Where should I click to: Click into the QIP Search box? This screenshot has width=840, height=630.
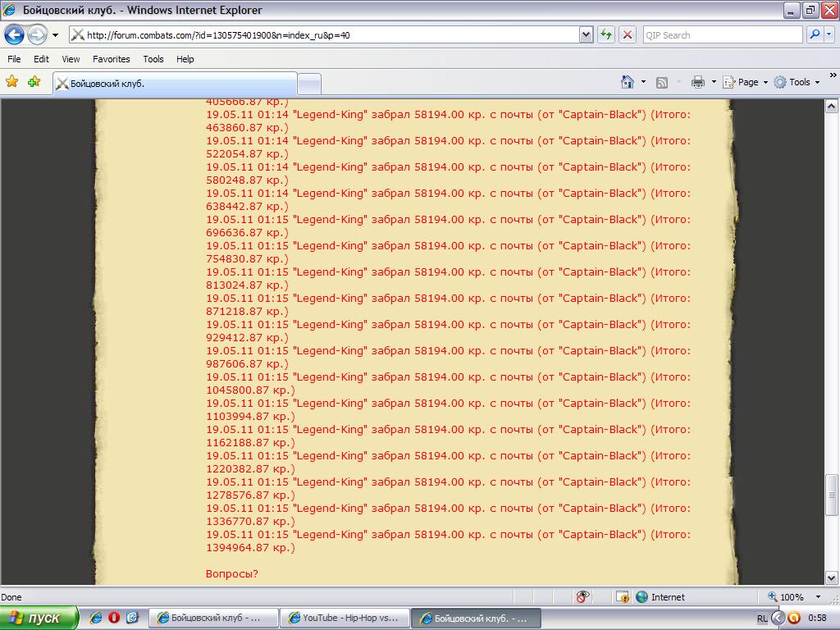[x=722, y=35]
